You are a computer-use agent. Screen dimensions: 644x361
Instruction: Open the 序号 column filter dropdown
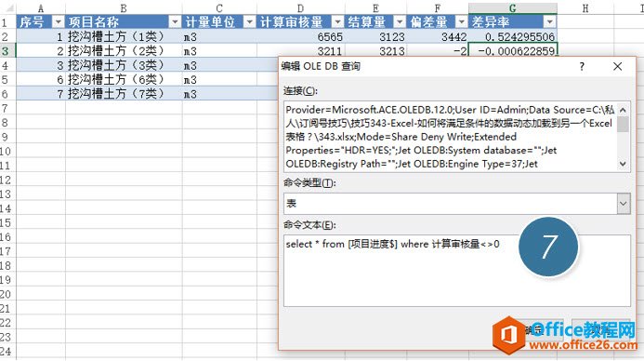coord(59,22)
